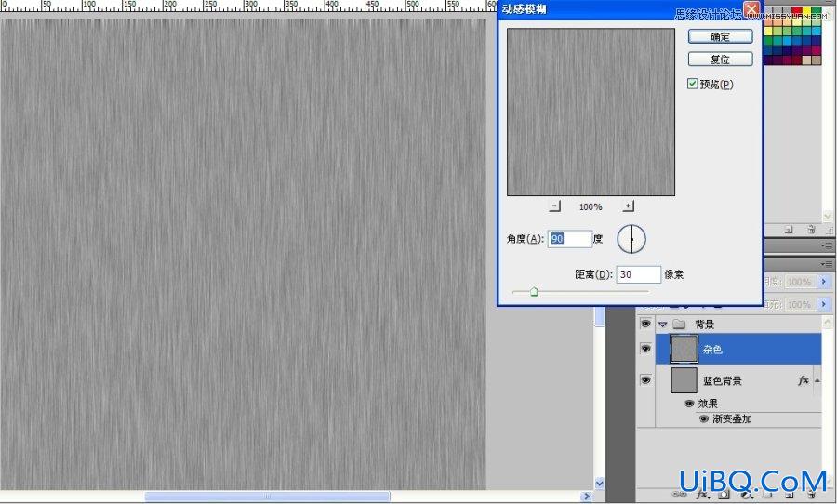Image resolution: width=837 pixels, height=504 pixels.
Task: Click the Swatches panel scroll down arrow
Action: [x=828, y=217]
